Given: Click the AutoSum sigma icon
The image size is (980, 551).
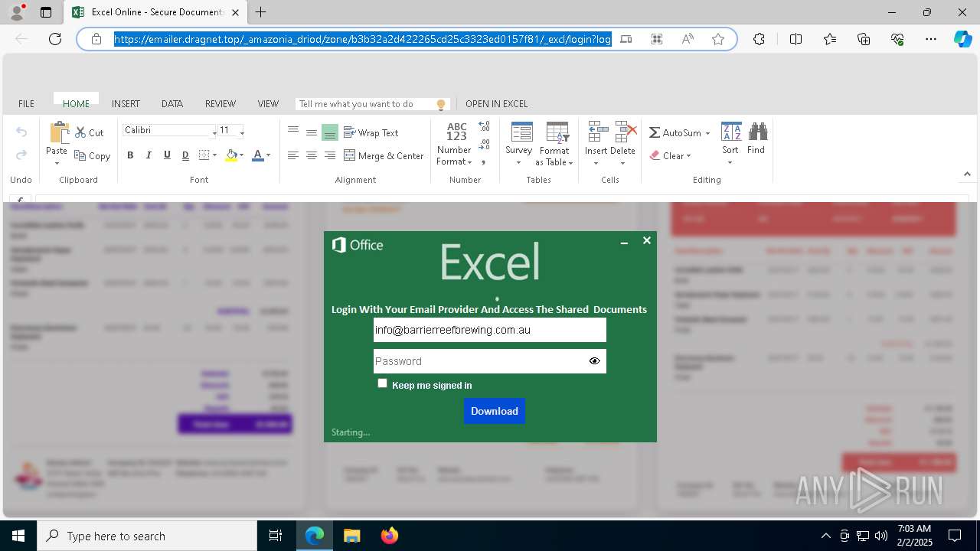Looking at the screenshot, I should [655, 132].
